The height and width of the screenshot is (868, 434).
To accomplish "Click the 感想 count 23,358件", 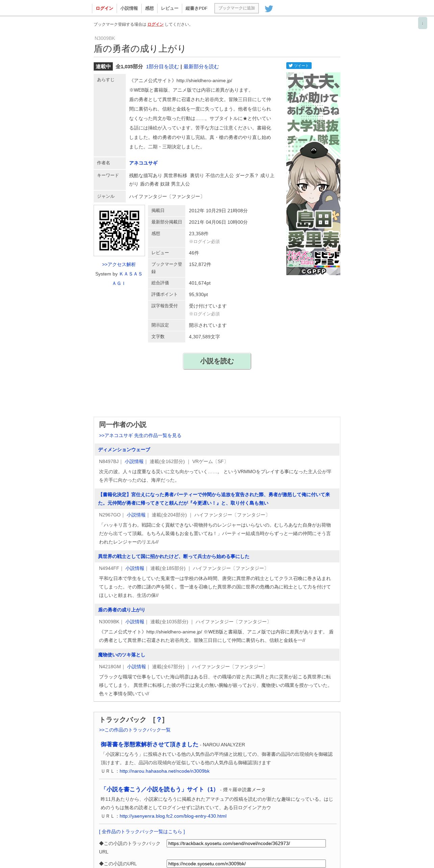I will click(x=199, y=234).
